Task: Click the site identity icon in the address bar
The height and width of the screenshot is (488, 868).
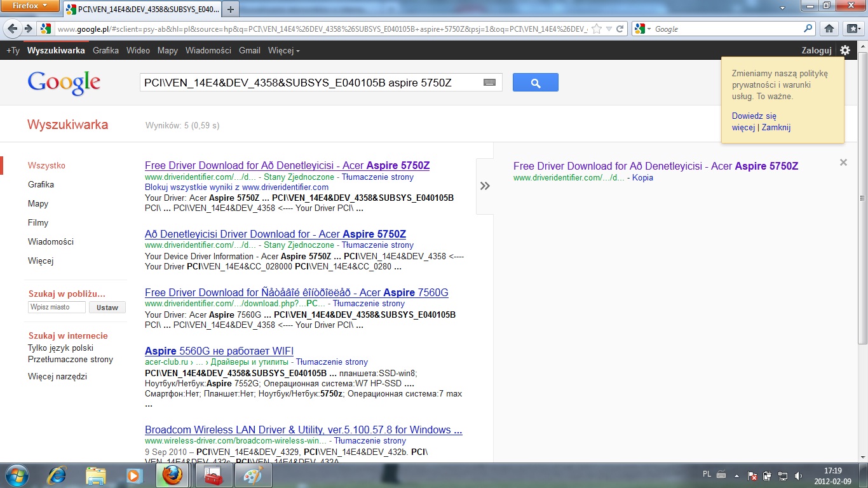Action: (45, 29)
